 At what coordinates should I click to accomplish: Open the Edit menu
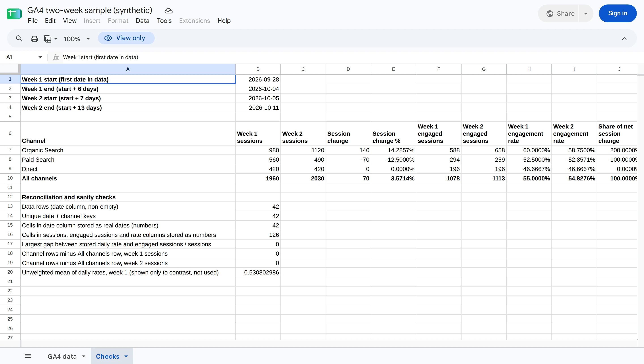click(x=50, y=21)
